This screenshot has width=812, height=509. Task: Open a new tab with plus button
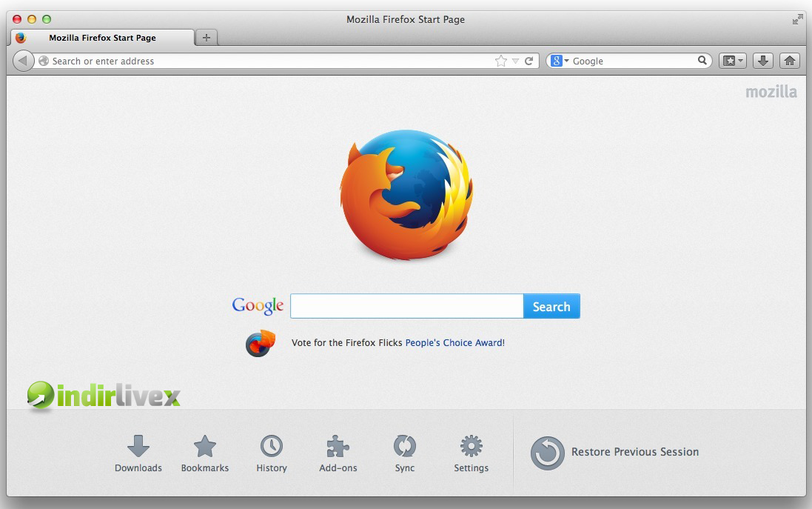[x=206, y=38]
